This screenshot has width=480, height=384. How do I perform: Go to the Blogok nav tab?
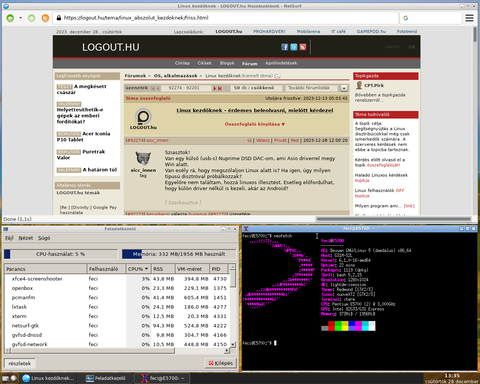click(227, 63)
